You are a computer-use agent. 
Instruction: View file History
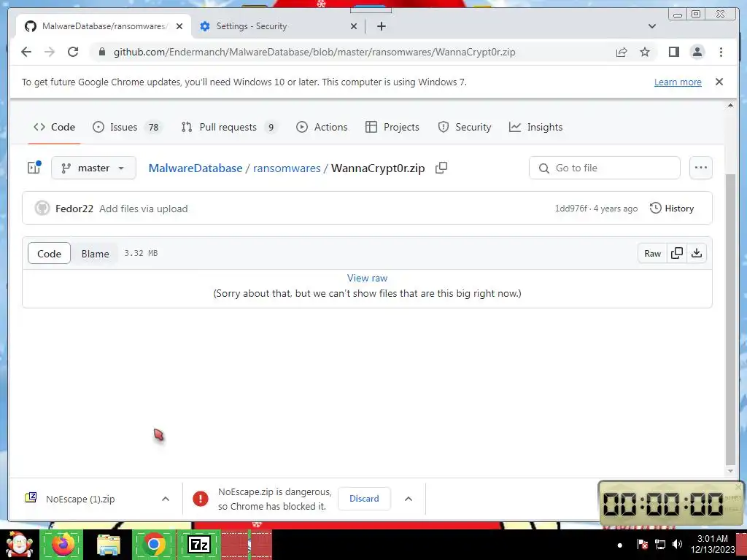click(672, 208)
